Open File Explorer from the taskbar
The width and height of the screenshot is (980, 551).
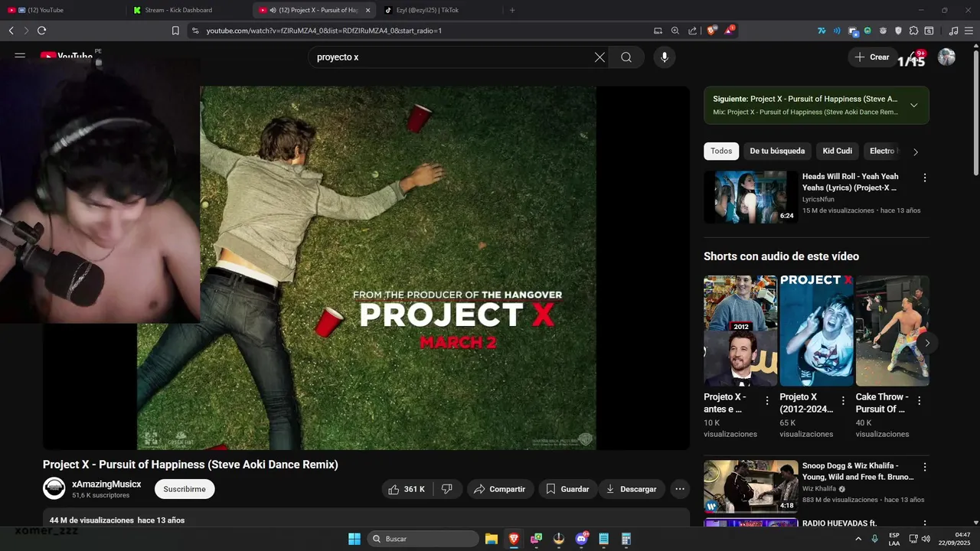[492, 539]
